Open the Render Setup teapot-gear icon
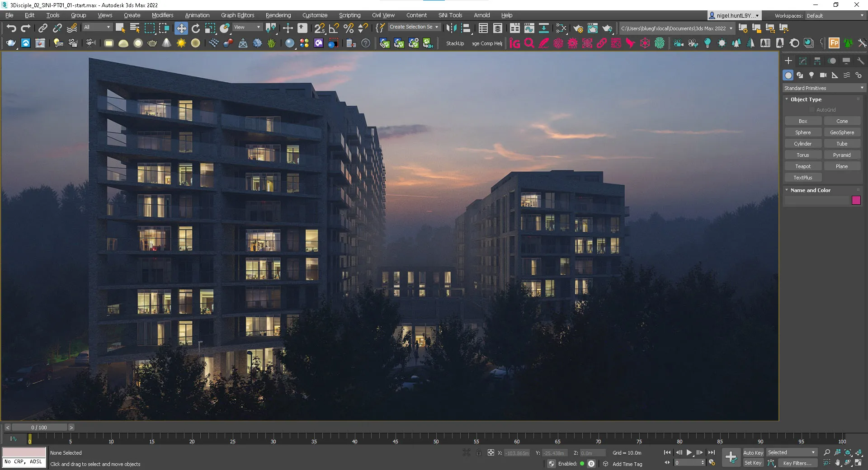Image resolution: width=868 pixels, height=470 pixels. 578,28
